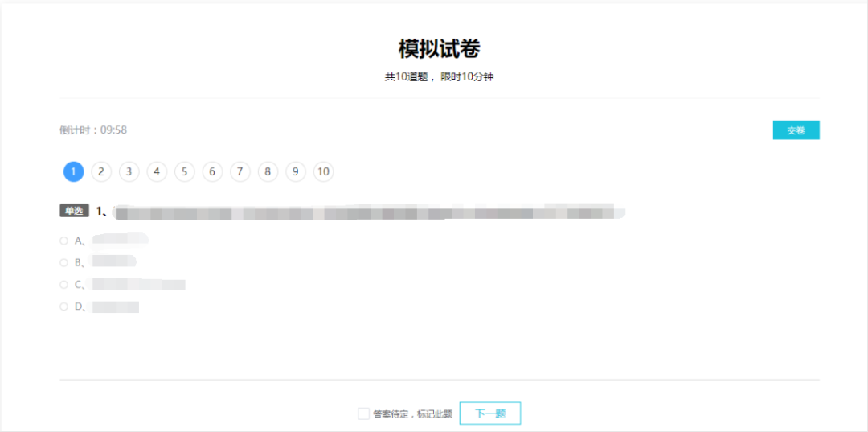Choose answer option B radio button
Image resolution: width=868 pixels, height=432 pixels.
(63, 262)
